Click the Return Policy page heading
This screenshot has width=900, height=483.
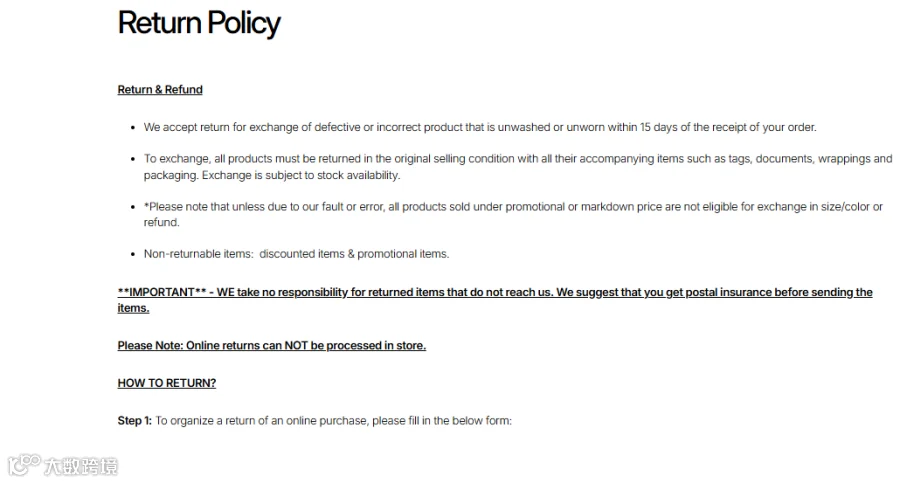(x=199, y=24)
